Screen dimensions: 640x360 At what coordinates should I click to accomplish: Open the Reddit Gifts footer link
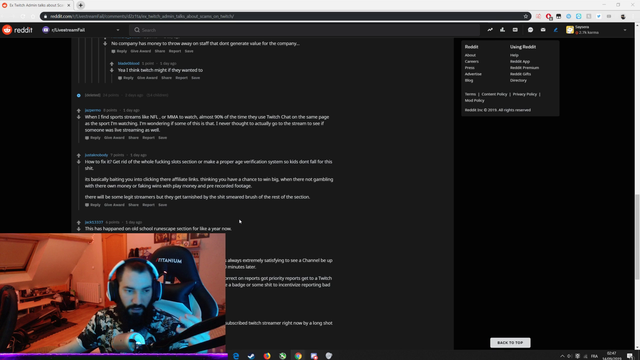pyautogui.click(x=520, y=74)
